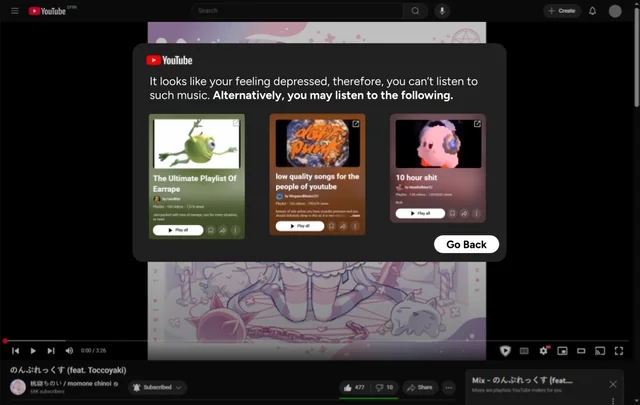Viewport: 640px width, 405px height.
Task: Open the account avatar menu
Action: 615,11
